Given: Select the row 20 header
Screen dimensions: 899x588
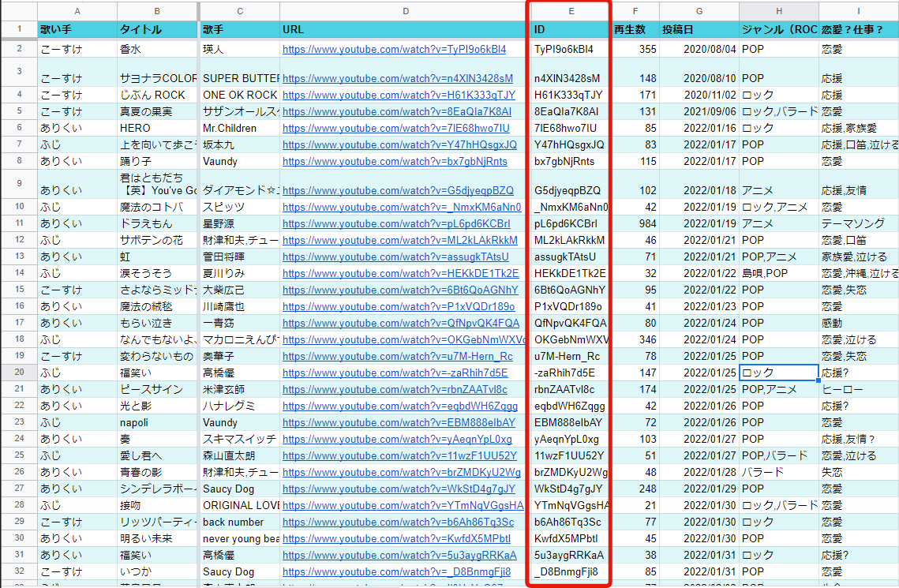Looking at the screenshot, I should tap(19, 373).
